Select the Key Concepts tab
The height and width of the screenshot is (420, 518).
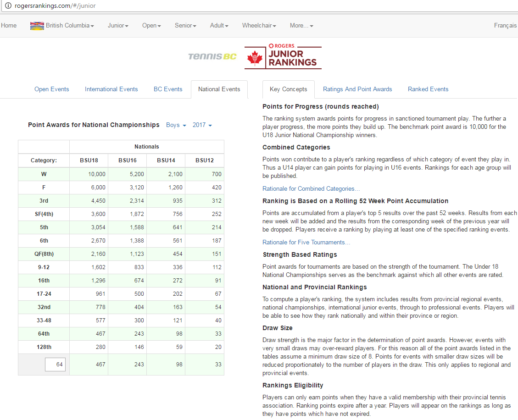pos(289,89)
